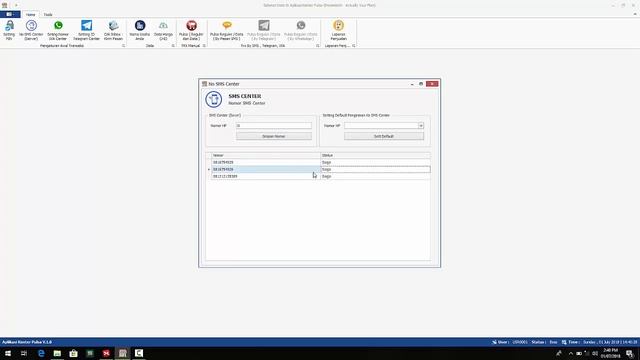Viewport: 640px width, 360px height.
Task: Click the Simpan Nomor button
Action: click(273, 136)
